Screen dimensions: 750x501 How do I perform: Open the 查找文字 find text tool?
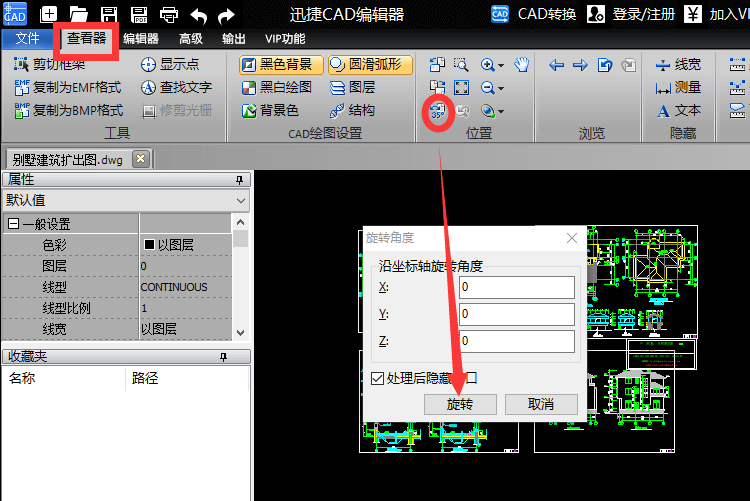click(176, 87)
